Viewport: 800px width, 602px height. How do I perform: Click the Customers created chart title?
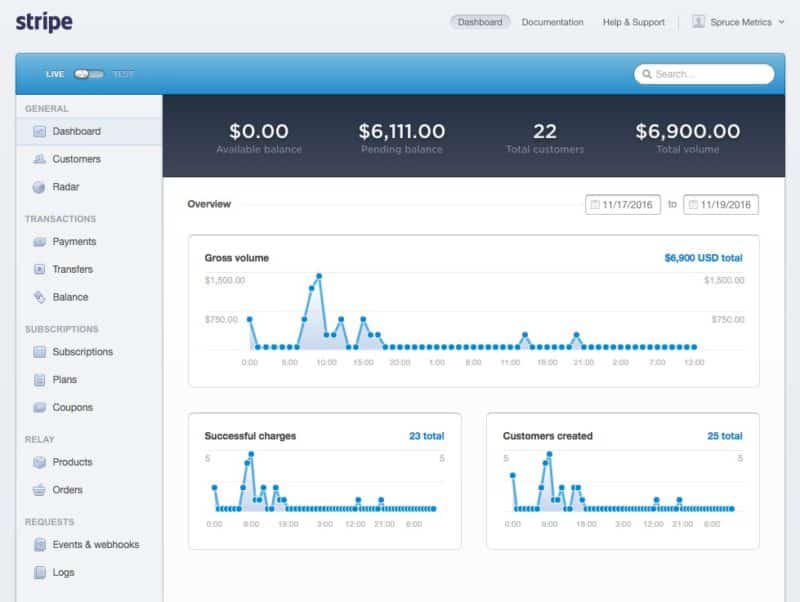coord(547,436)
